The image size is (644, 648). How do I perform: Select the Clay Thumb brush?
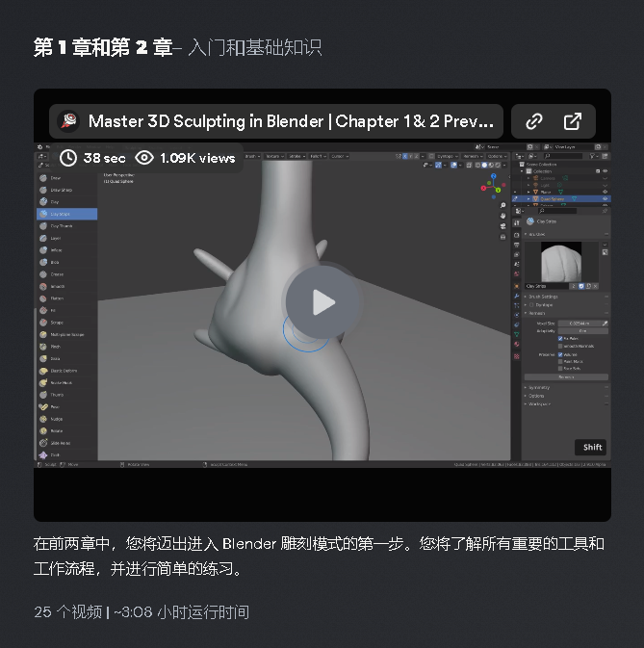coord(67,225)
